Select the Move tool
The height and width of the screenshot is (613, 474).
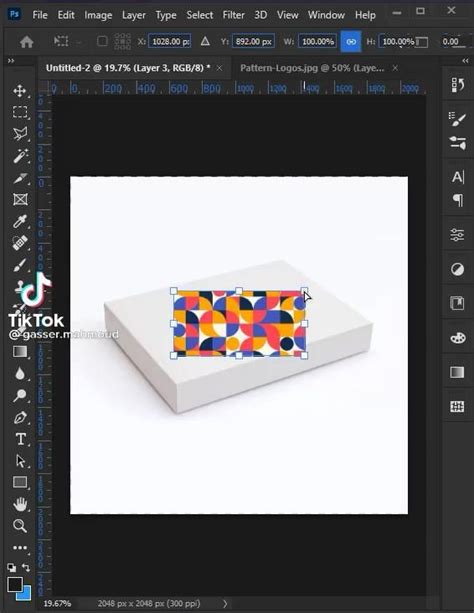pyautogui.click(x=20, y=91)
